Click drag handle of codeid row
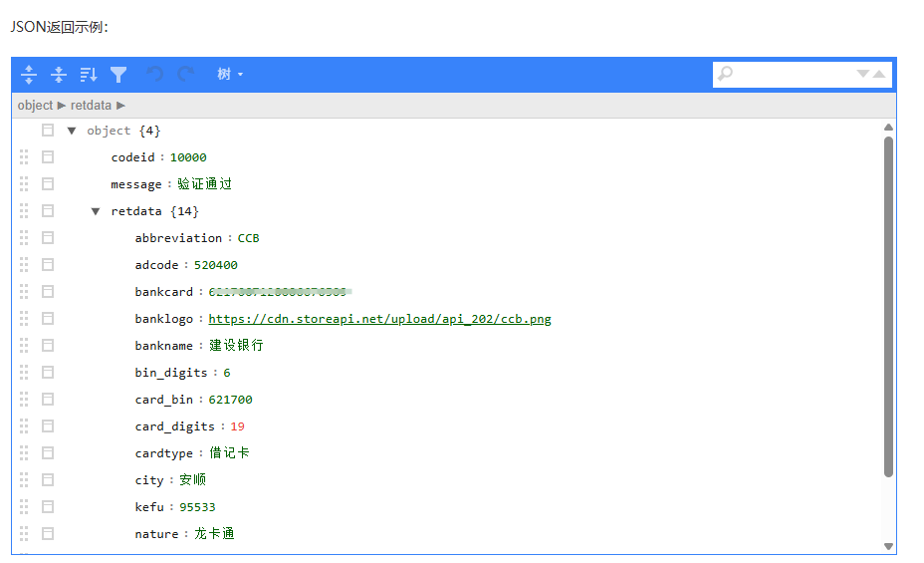The height and width of the screenshot is (563, 924). [x=24, y=157]
